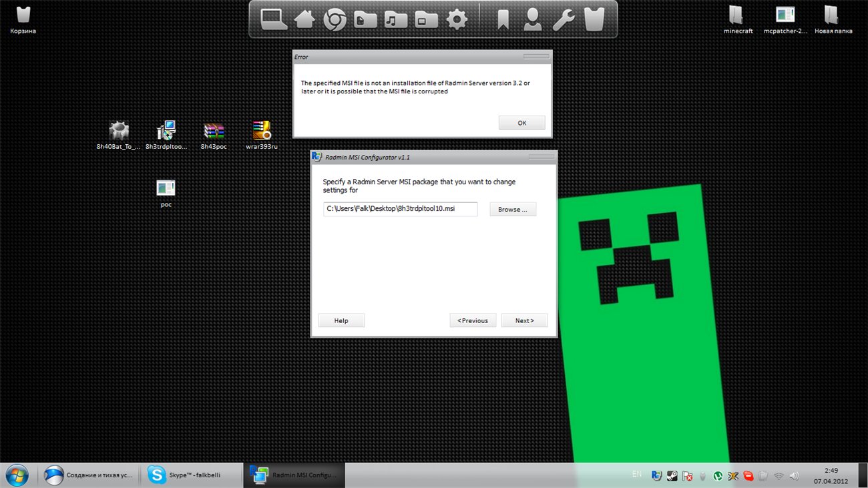
Task: Open the Home icon in the top dock
Action: [x=304, y=19]
